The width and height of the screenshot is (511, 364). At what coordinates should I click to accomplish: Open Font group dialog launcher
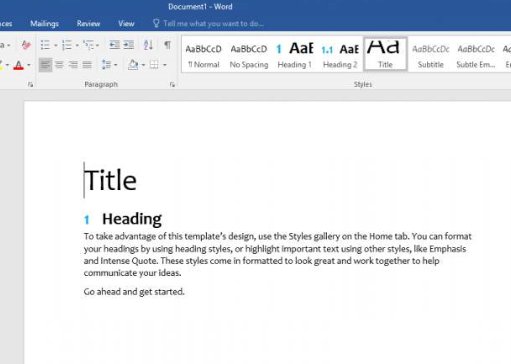[x=30, y=85]
